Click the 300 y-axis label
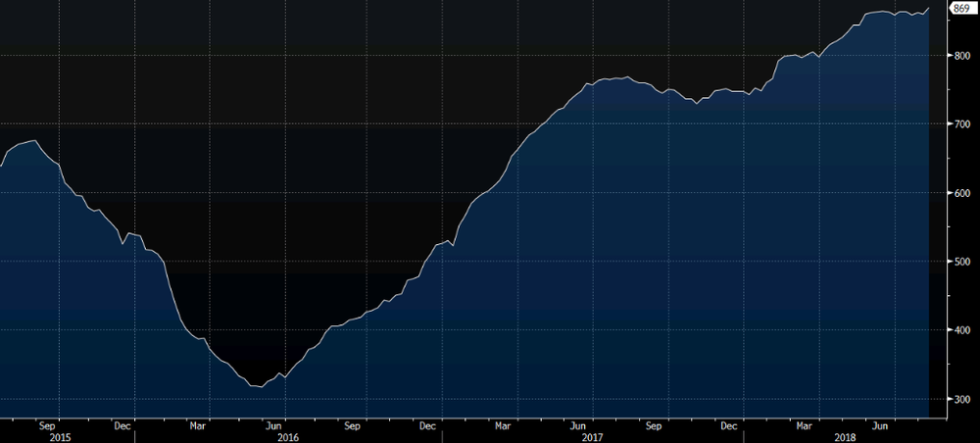This screenshot has width=980, height=443. 962,399
